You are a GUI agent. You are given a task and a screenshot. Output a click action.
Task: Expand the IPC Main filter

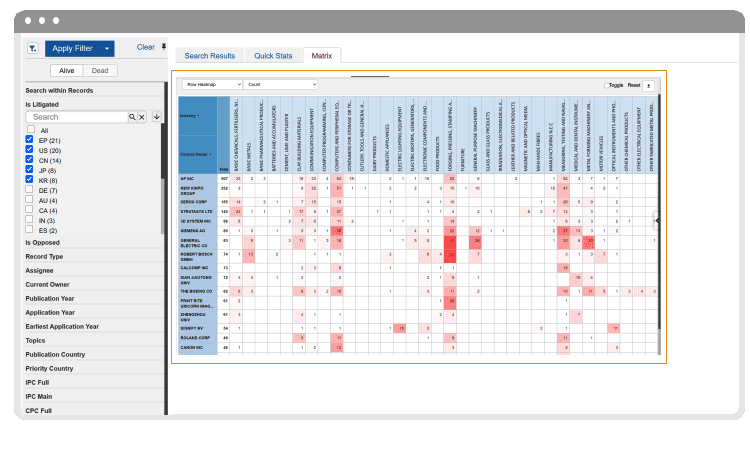point(39,396)
